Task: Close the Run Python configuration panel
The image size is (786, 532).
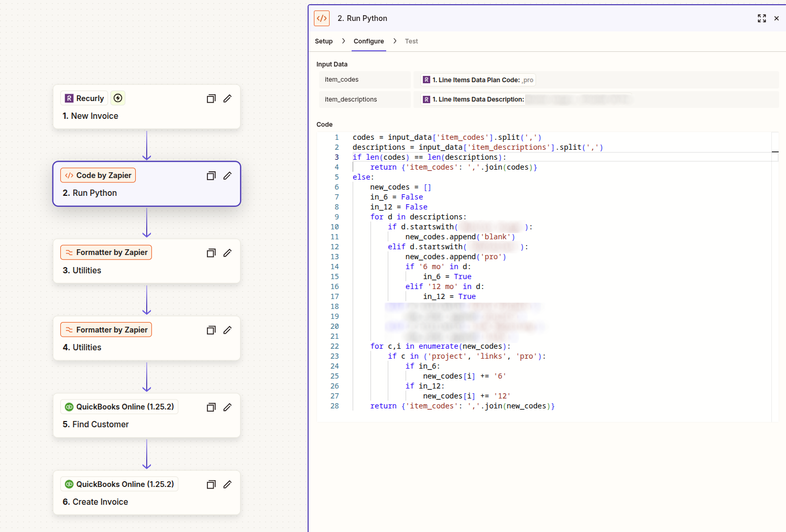Action: click(x=777, y=18)
